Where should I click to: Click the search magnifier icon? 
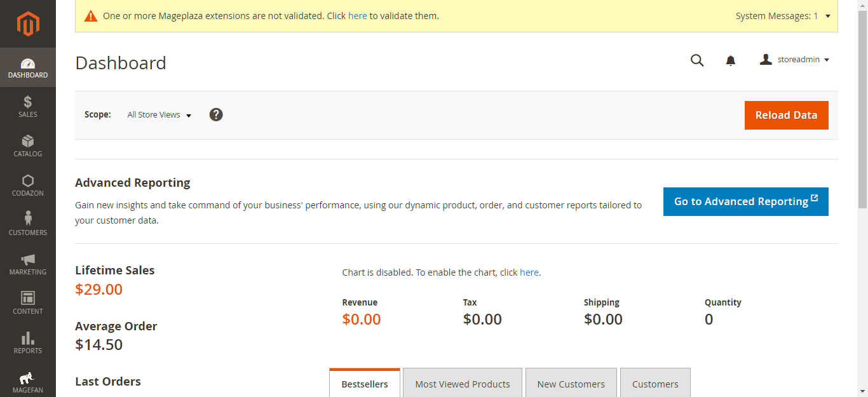click(x=697, y=60)
